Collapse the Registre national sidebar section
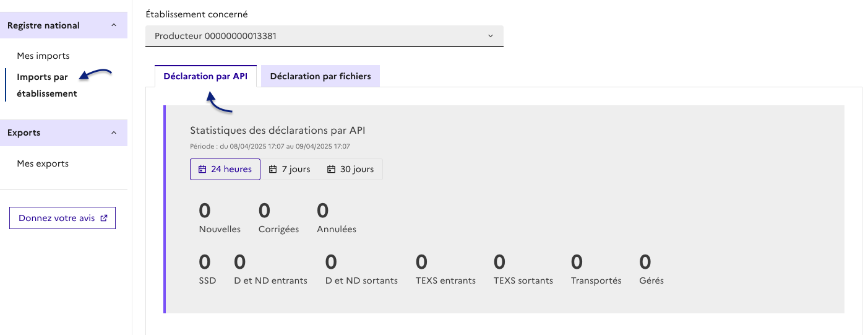The width and height of the screenshot is (868, 335). [113, 25]
